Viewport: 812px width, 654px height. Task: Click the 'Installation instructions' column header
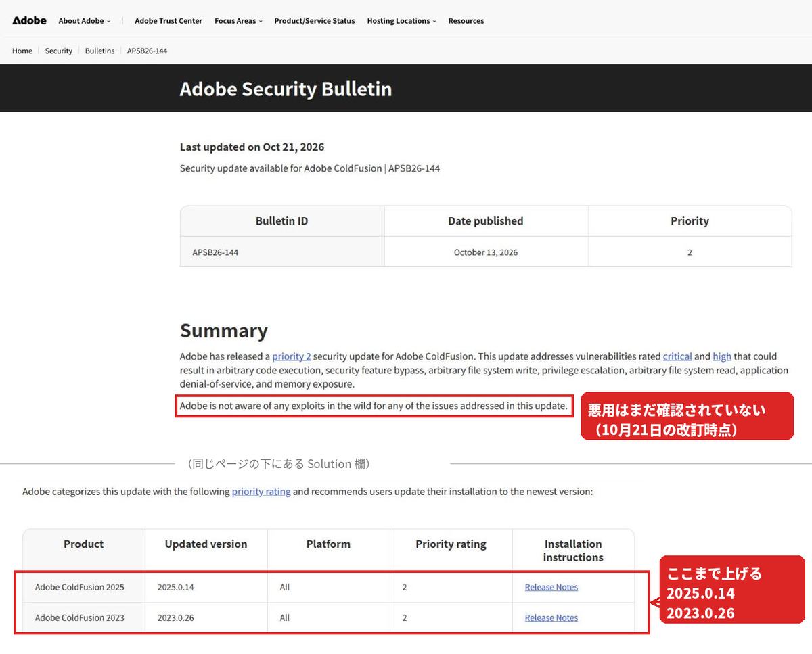point(573,551)
